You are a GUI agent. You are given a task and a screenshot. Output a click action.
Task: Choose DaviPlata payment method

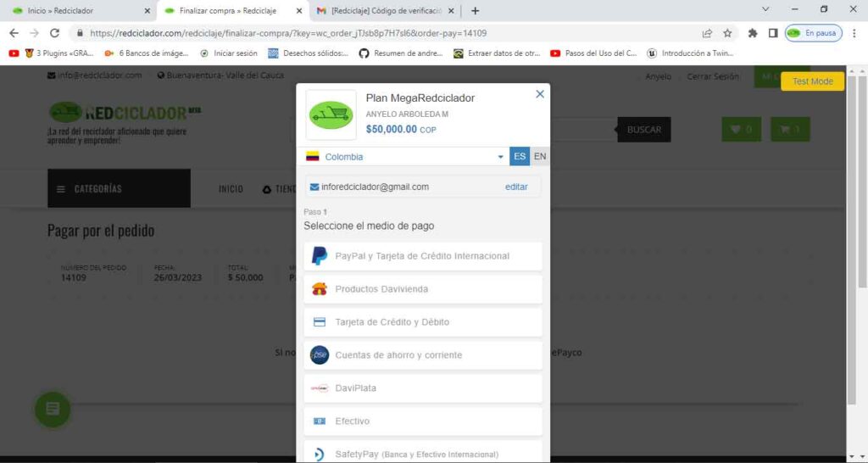click(422, 388)
